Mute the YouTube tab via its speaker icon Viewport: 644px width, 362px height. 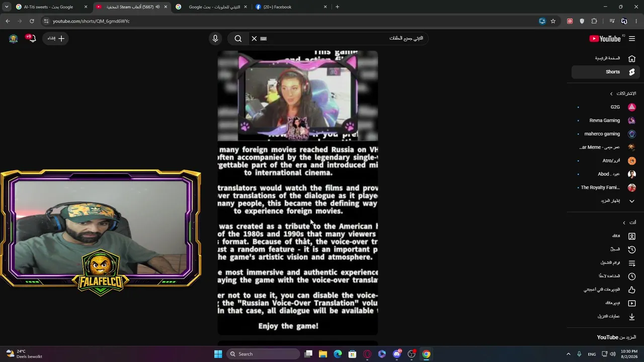click(x=157, y=7)
